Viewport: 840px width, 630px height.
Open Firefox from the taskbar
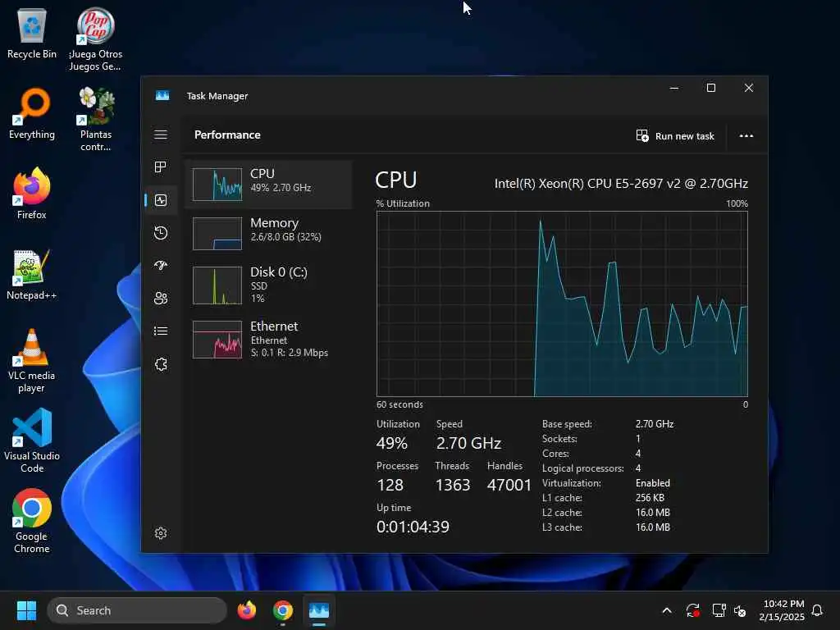[246, 610]
